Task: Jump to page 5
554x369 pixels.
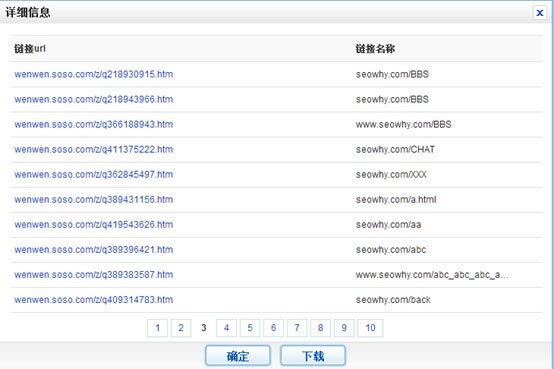Action: point(250,328)
